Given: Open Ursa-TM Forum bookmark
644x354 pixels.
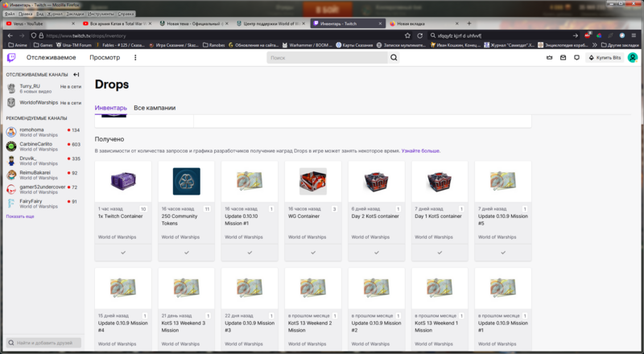Looking at the screenshot, I should [x=74, y=45].
